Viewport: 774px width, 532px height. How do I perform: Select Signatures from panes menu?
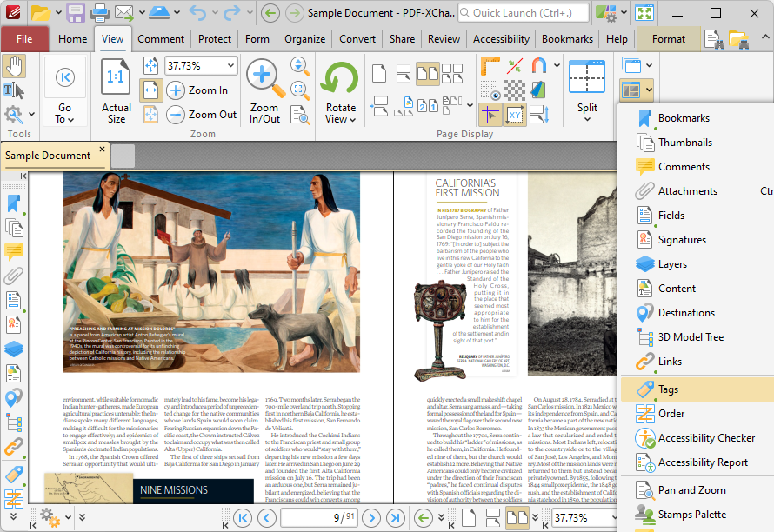click(682, 240)
